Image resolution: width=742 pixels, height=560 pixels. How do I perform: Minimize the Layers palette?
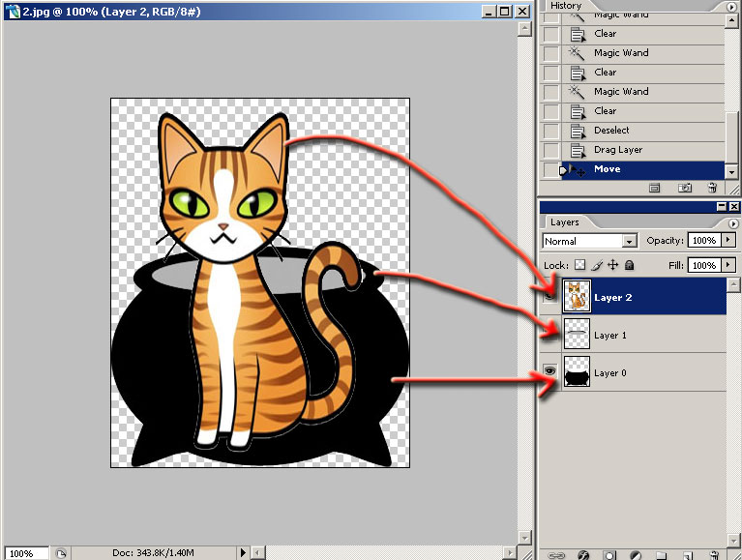tap(721, 206)
